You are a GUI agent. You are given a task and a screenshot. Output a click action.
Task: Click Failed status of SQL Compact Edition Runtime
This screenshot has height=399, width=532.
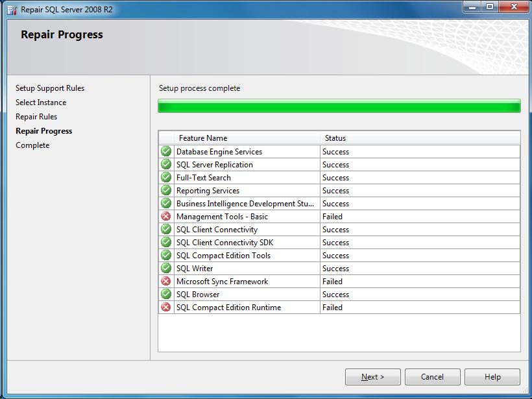click(x=332, y=308)
